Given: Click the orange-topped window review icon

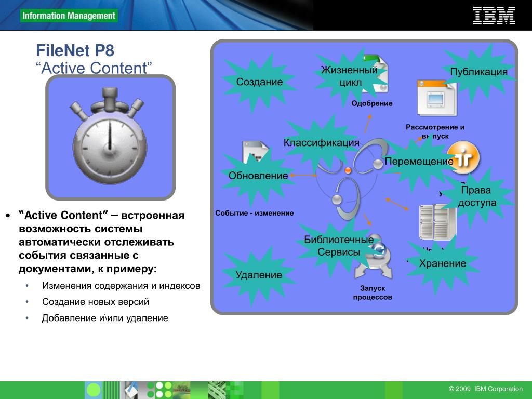Looking at the screenshot, I should tap(436, 98).
